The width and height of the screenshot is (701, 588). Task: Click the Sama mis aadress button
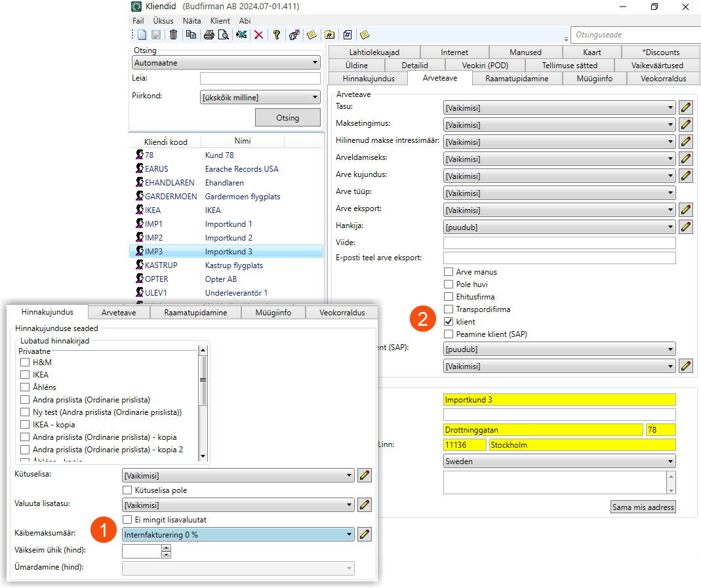[x=643, y=507]
